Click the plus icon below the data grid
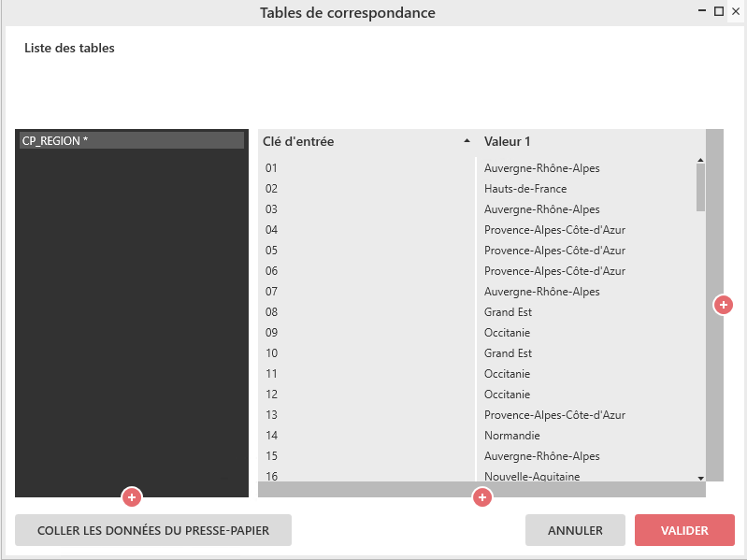Screen dimensions: 747x560 (x=482, y=497)
